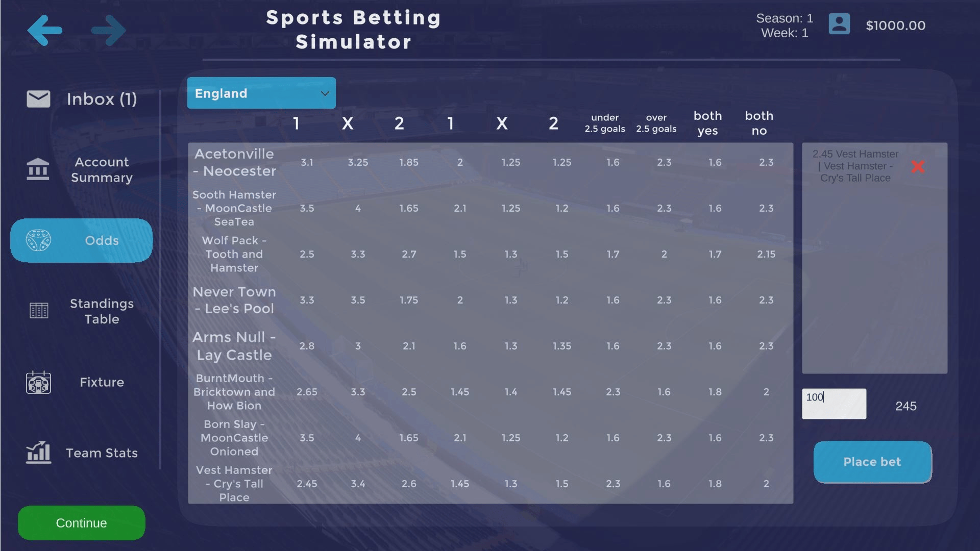Click the user profile avatar icon

click(839, 24)
